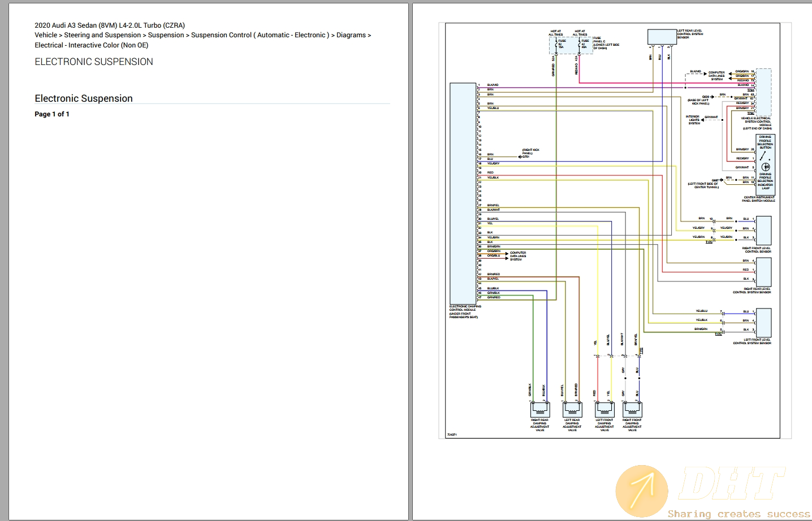Click the 'CENTER INSTRUMENT PANEL SWITCH MODULE' label
This screenshot has height=521, width=812.
pos(759,199)
